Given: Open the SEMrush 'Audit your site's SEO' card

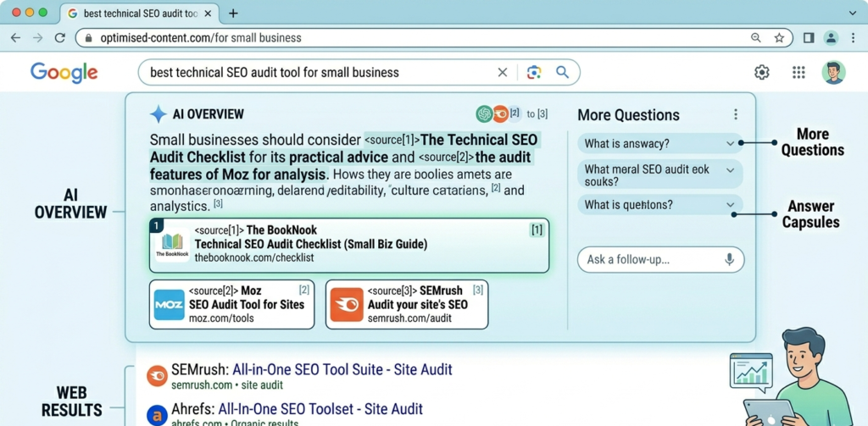Looking at the screenshot, I should click(407, 304).
